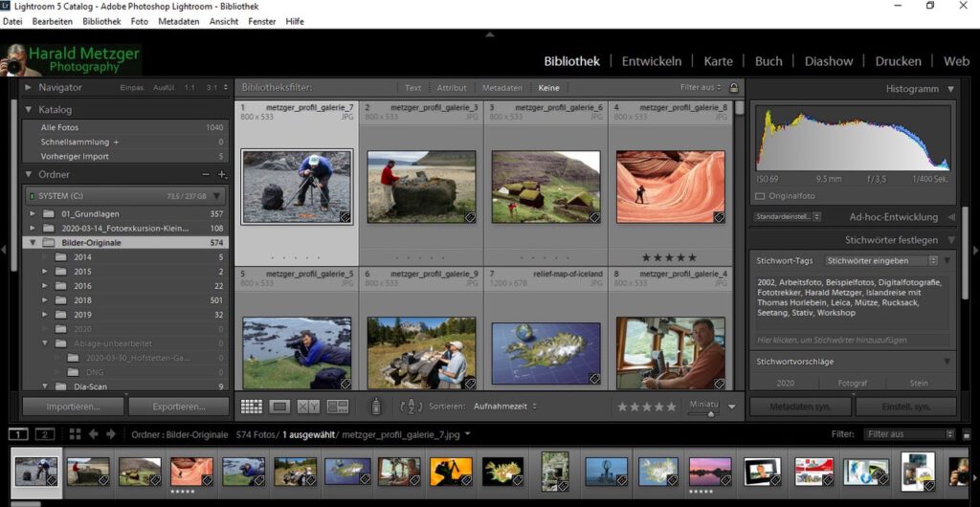980x507 pixels.
Task: Open the Metadaten menu
Action: 178,21
